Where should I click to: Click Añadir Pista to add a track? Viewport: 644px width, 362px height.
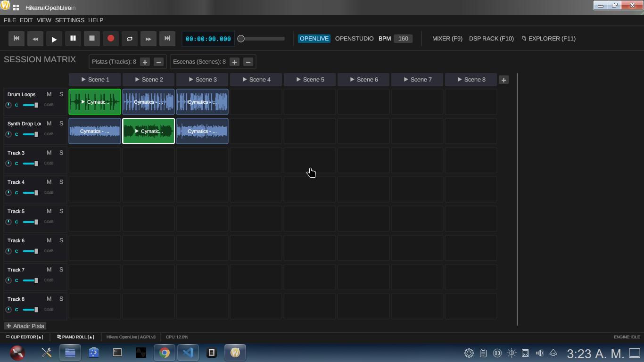click(x=25, y=326)
